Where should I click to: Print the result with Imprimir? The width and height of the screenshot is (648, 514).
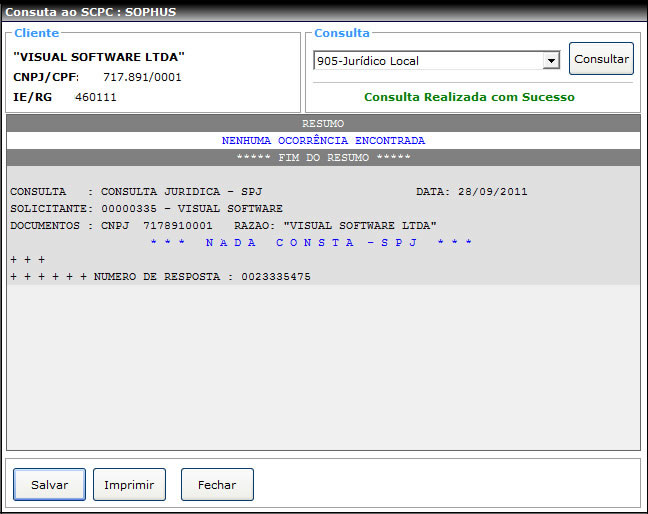pos(129,484)
